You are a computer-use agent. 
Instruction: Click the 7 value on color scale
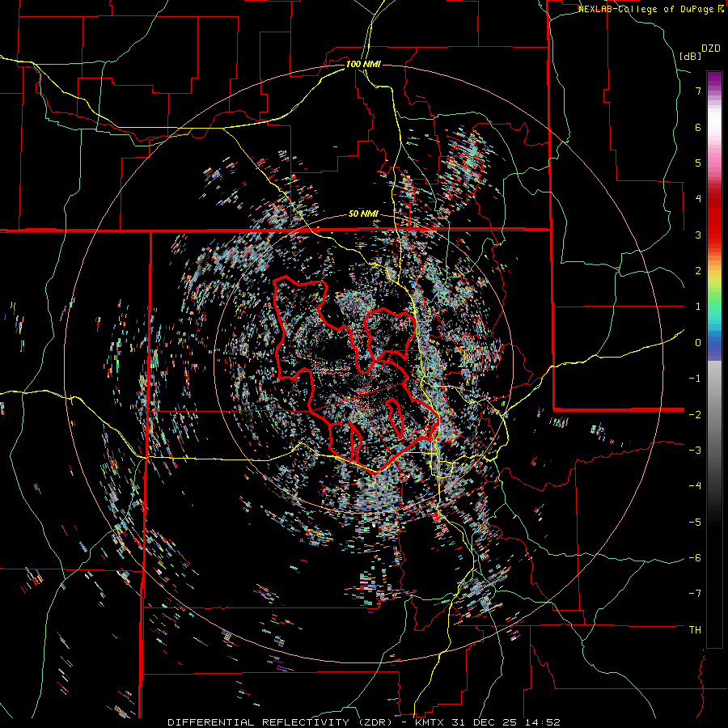[698, 91]
